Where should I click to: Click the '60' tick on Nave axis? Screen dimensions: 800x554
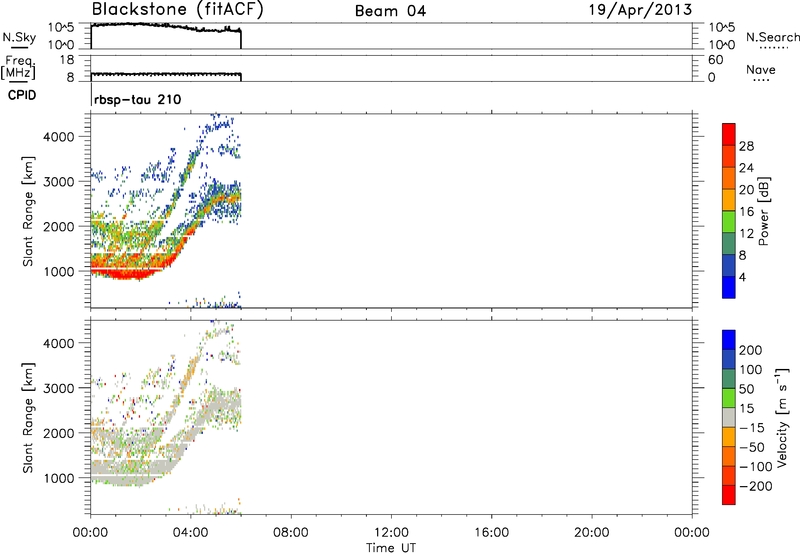click(x=715, y=60)
